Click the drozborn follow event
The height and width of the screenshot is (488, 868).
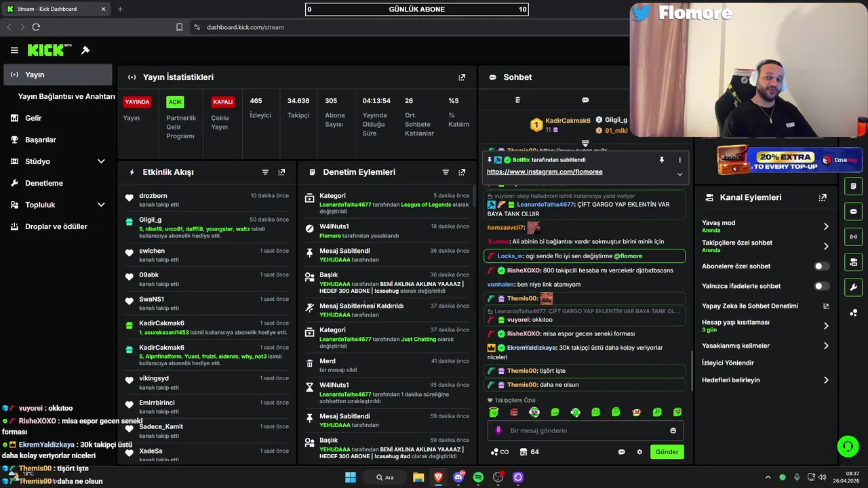tap(208, 200)
